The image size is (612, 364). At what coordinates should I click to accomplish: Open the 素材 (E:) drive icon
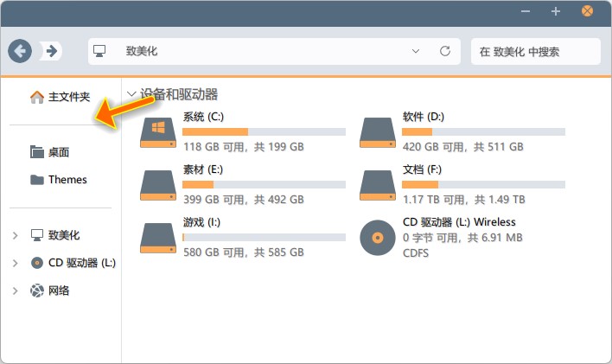[x=158, y=183]
